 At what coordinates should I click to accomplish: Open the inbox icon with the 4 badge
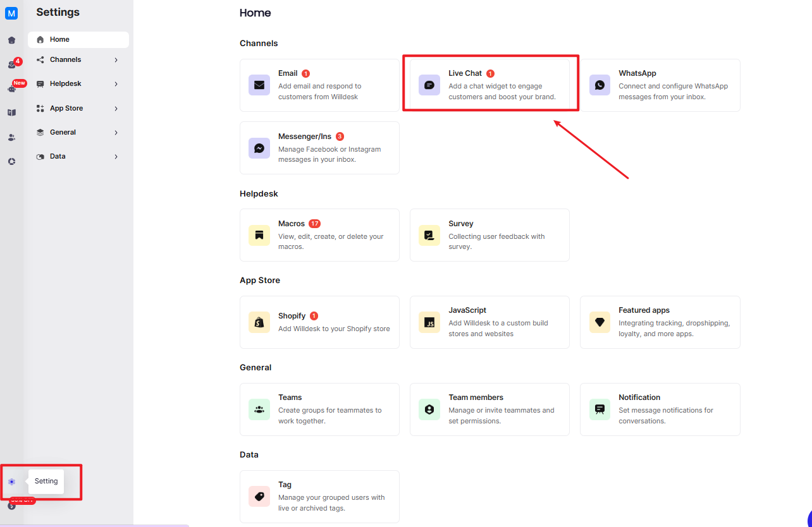(x=11, y=64)
